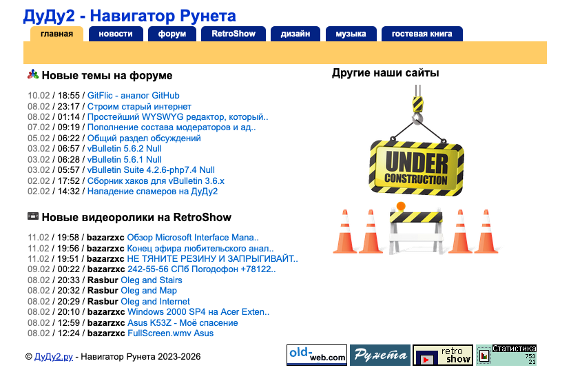Play video Oleg and Stairs

pyautogui.click(x=152, y=280)
